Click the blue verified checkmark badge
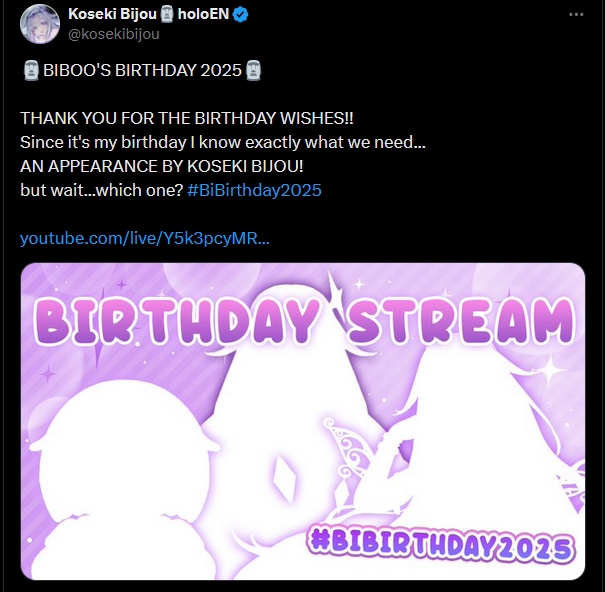Image resolution: width=605 pixels, height=592 pixels. click(x=241, y=15)
